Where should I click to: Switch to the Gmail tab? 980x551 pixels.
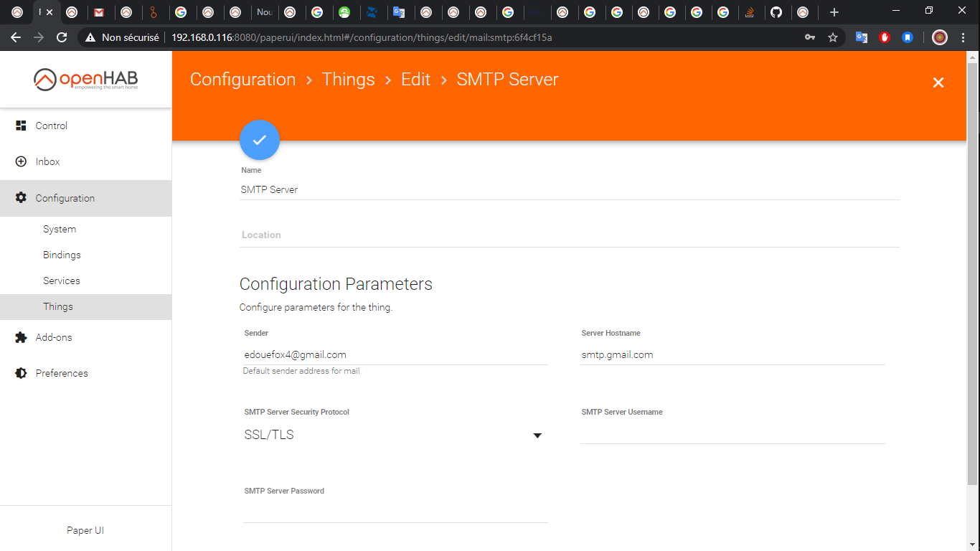pyautogui.click(x=99, y=12)
